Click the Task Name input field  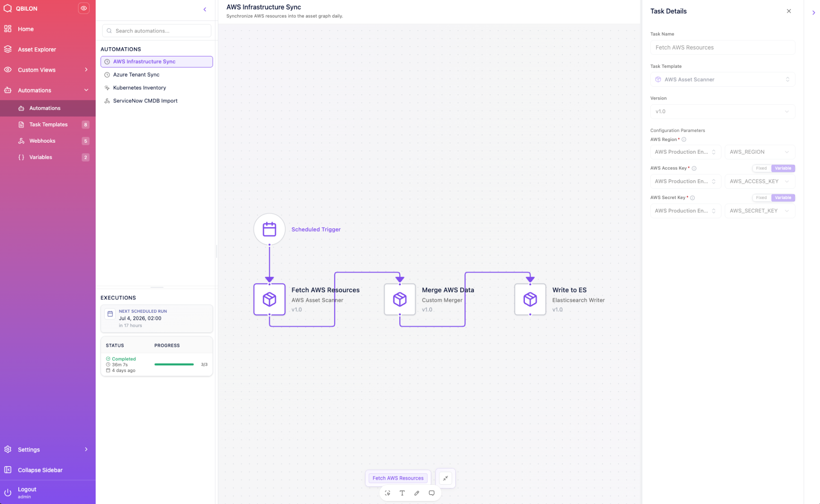pos(723,47)
